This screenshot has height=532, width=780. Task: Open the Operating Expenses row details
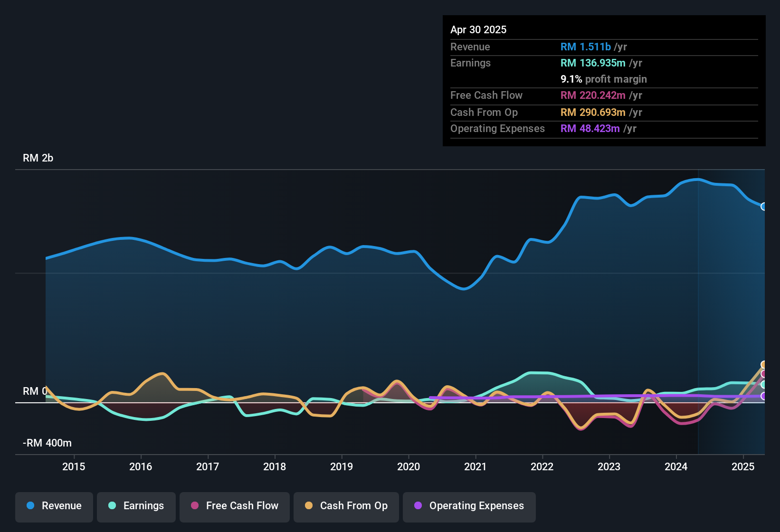click(497, 128)
